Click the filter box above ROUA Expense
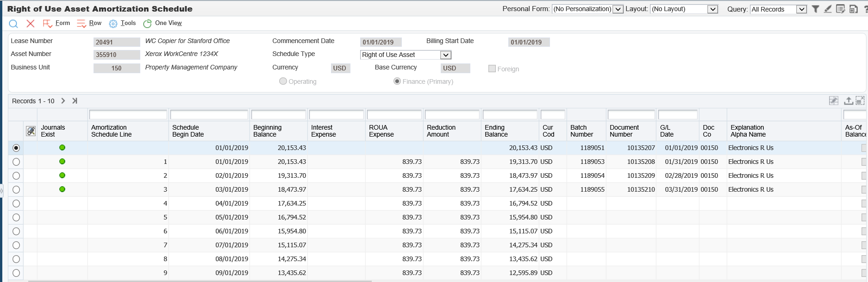868x282 pixels. click(394, 114)
